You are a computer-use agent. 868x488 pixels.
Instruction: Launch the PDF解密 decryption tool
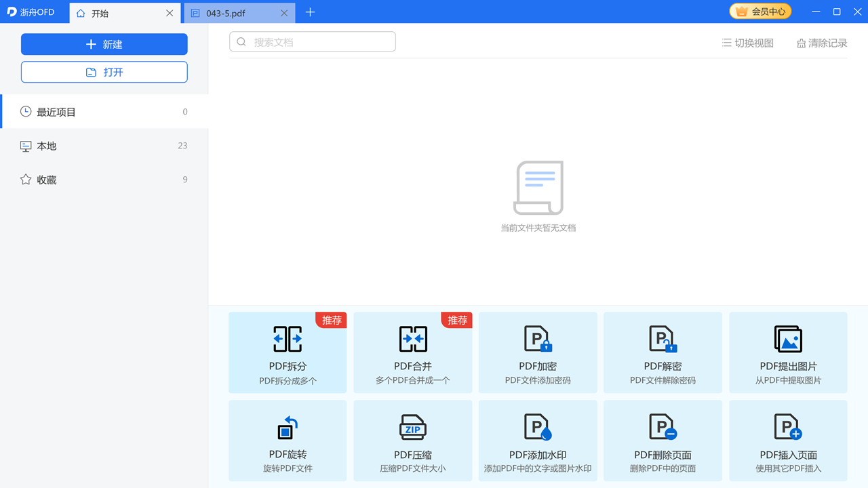pos(663,352)
